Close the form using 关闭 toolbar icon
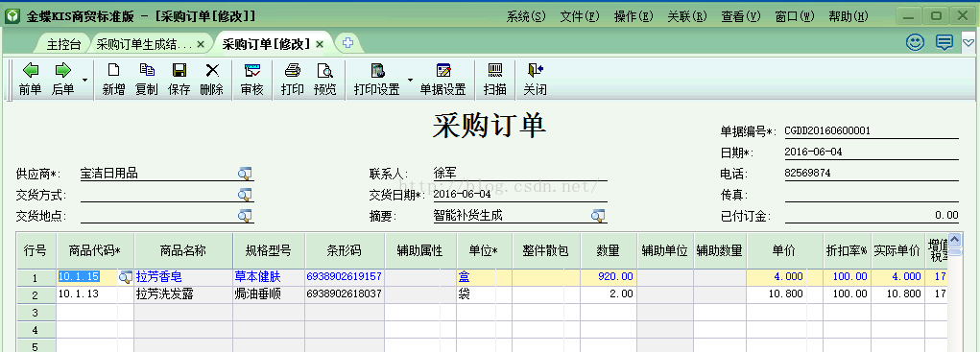 (x=535, y=80)
